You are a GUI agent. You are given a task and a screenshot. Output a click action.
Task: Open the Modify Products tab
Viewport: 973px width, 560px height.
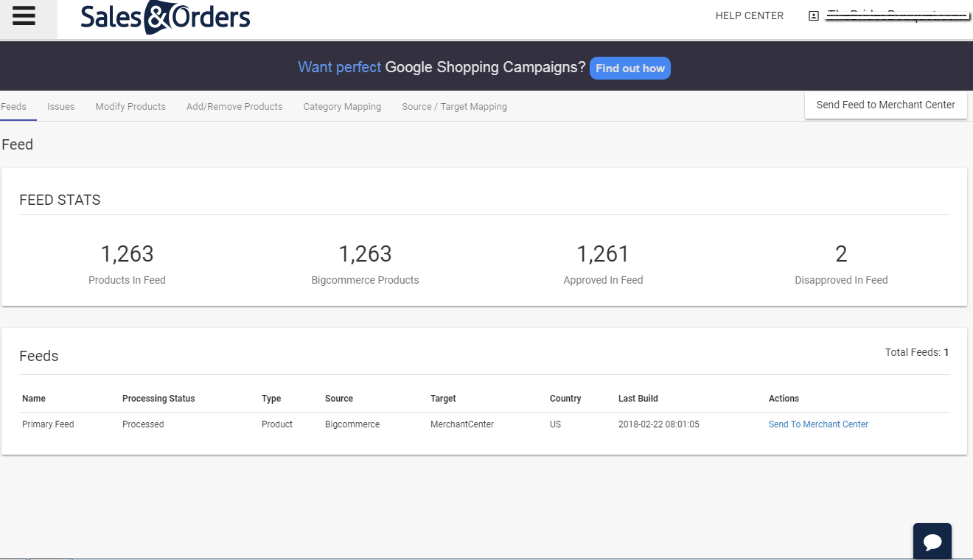(x=130, y=107)
